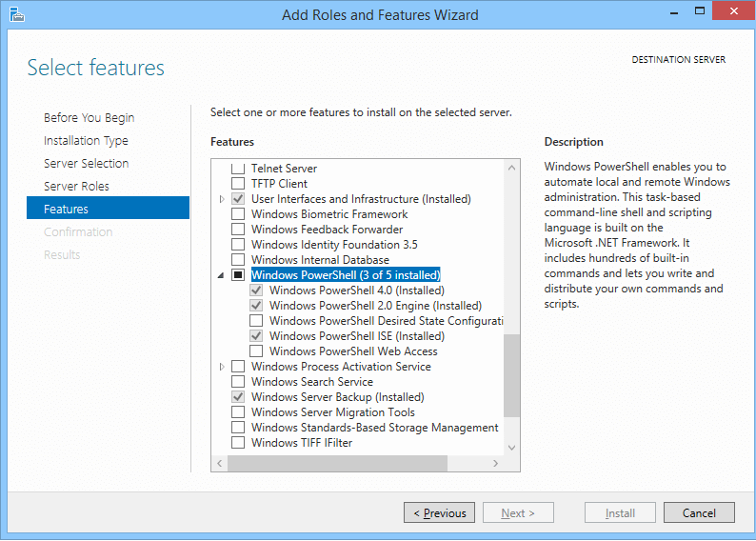
Task: Select Windows Internal Database label
Action: coord(320,259)
